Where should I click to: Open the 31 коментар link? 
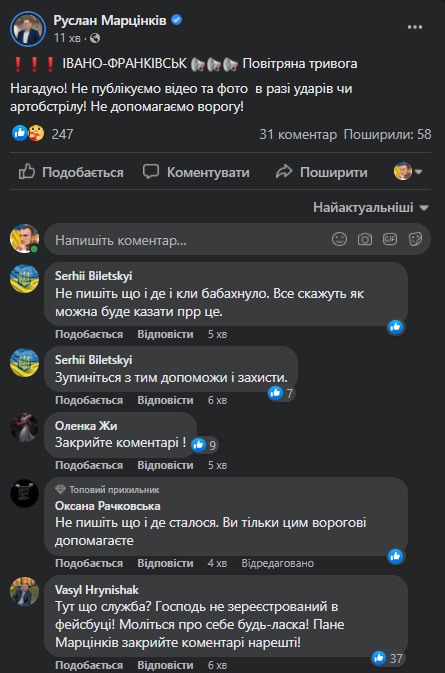click(298, 134)
